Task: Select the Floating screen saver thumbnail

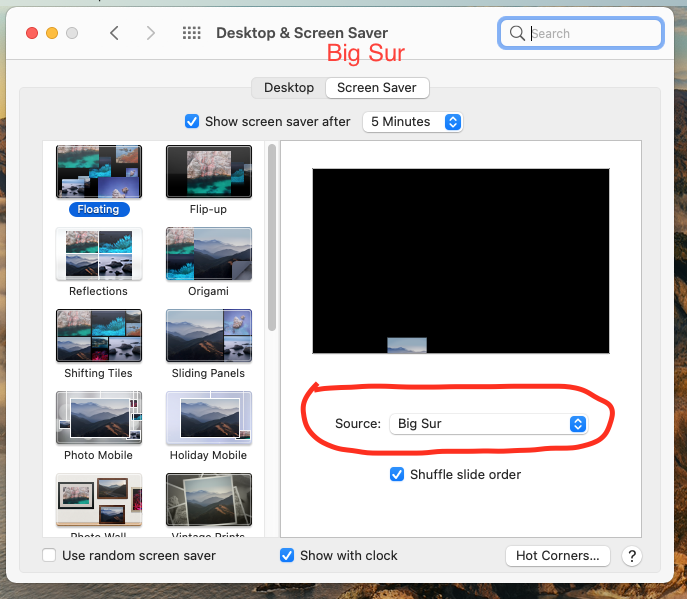Action: (x=99, y=172)
